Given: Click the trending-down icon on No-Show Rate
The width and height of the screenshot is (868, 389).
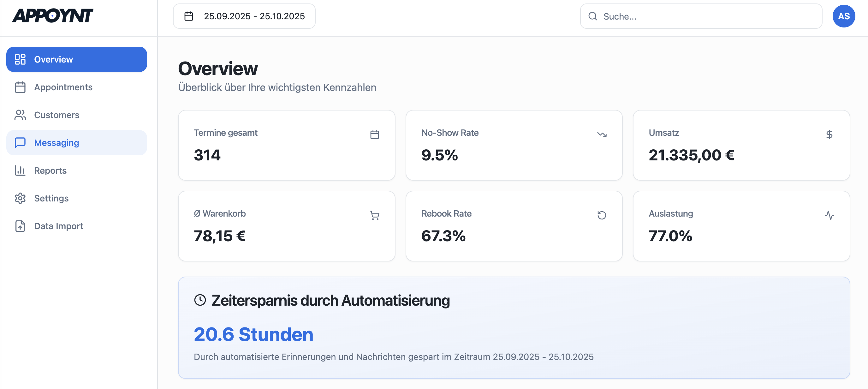Looking at the screenshot, I should [x=602, y=135].
